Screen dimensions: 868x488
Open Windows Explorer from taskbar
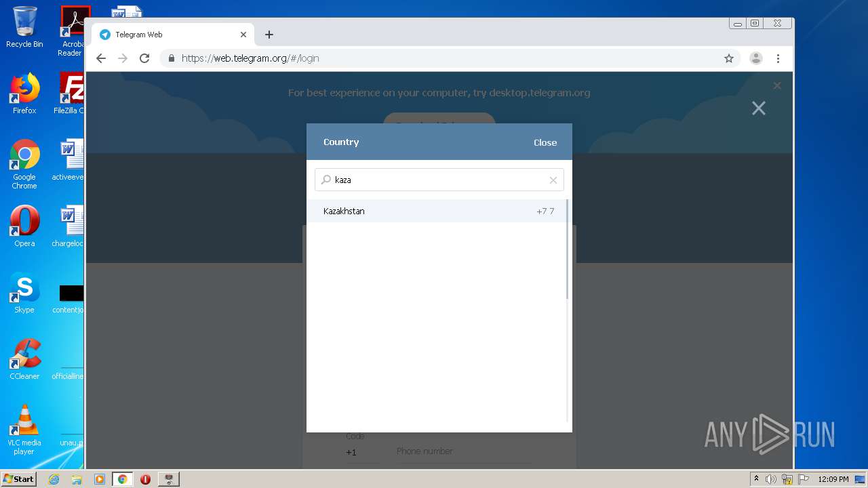tap(77, 479)
